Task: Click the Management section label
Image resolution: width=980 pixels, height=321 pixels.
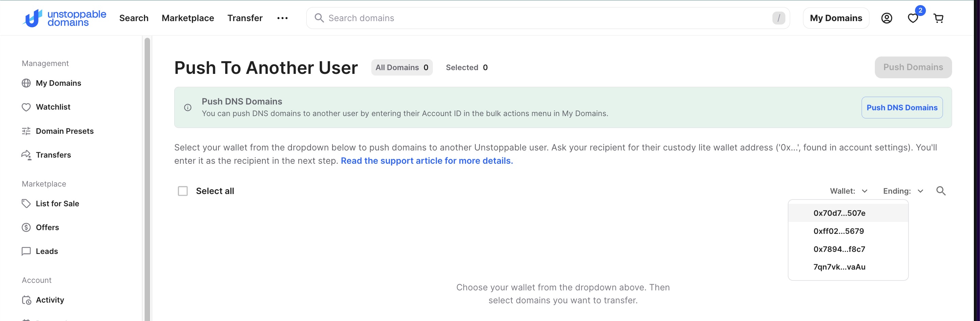Action: pyautogui.click(x=45, y=64)
